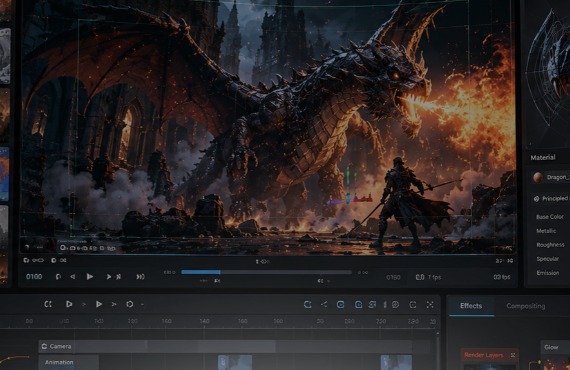Click the bracket icon at timeline toolbar start
570x370 pixels.
coord(48,304)
